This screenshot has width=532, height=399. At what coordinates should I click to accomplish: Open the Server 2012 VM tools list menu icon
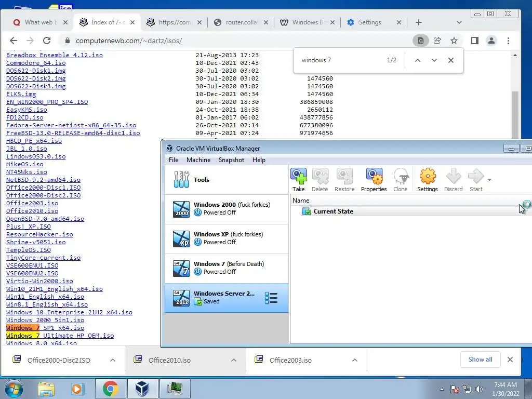[271, 298]
